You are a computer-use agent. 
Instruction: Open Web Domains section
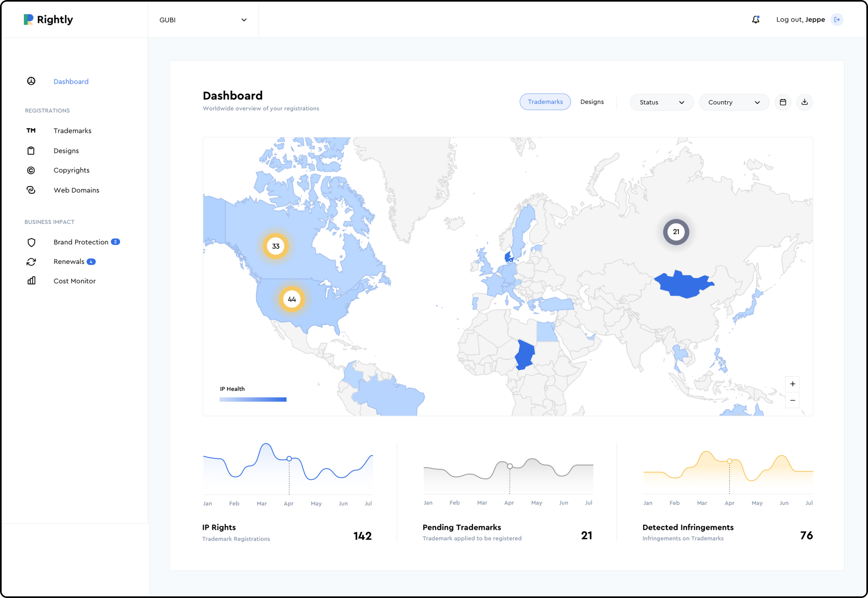click(76, 190)
